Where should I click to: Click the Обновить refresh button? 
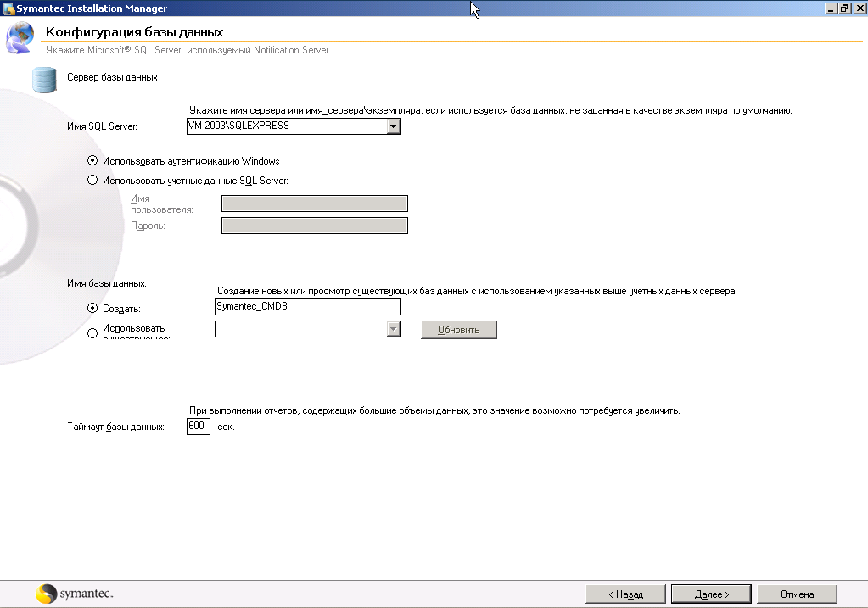459,330
